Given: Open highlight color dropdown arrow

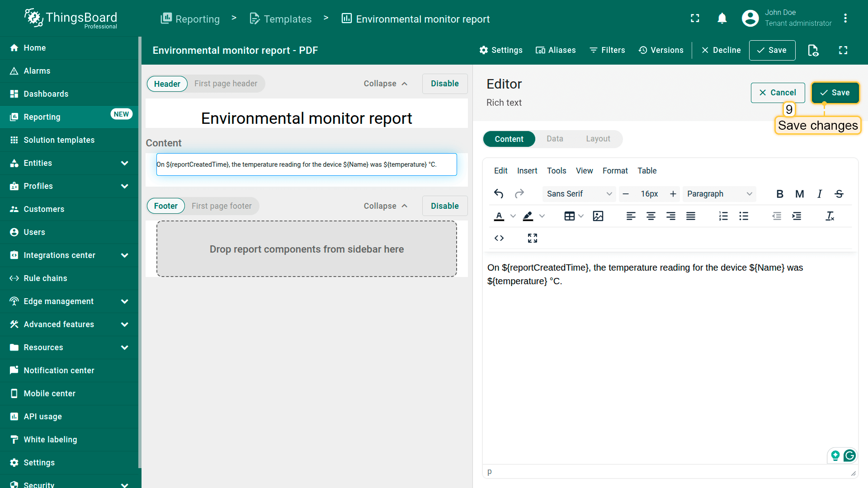Looking at the screenshot, I should 542,216.
